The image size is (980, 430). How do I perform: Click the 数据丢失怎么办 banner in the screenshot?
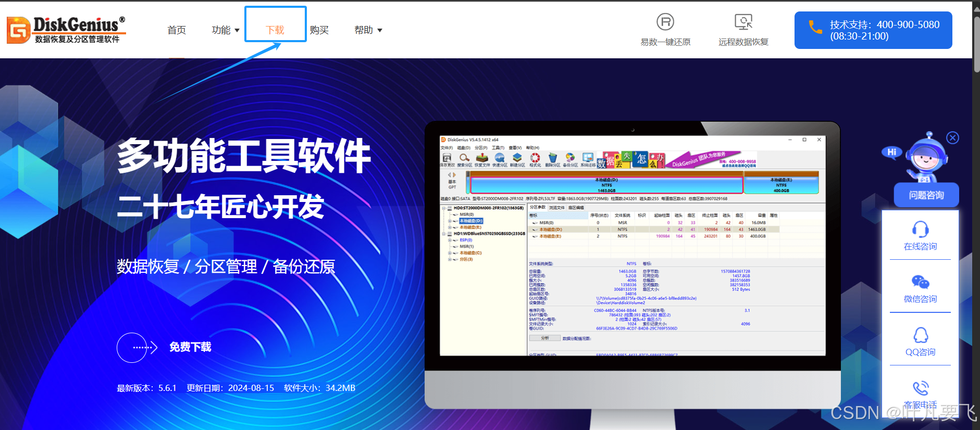(678, 160)
